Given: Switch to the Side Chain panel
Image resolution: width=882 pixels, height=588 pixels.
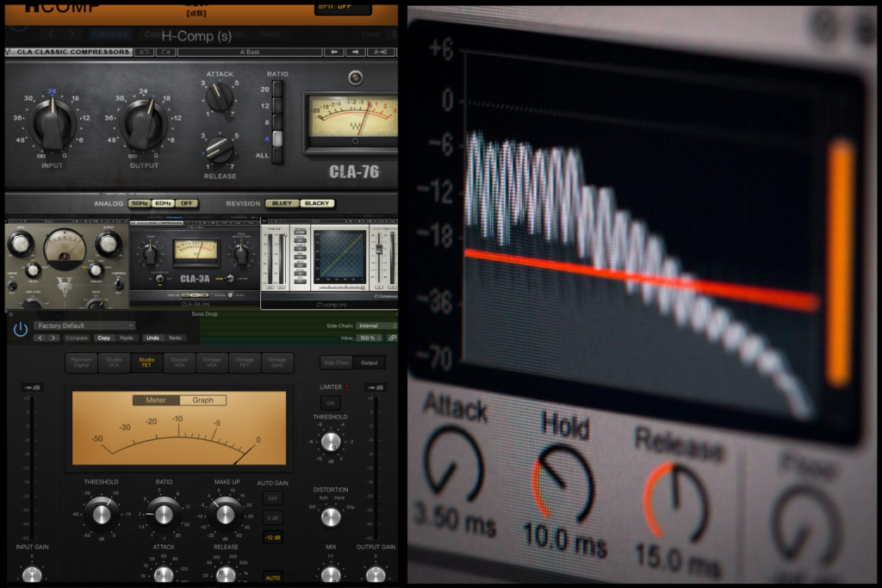Looking at the screenshot, I should point(337,362).
